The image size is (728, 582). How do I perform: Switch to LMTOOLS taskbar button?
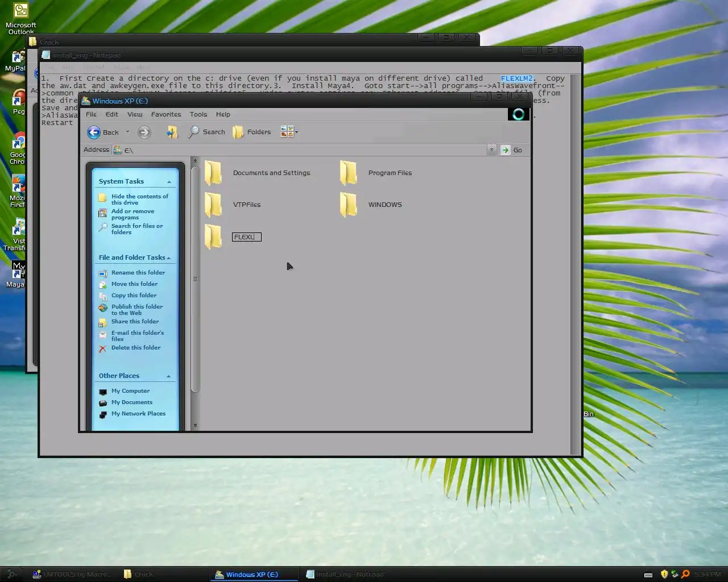72,575
